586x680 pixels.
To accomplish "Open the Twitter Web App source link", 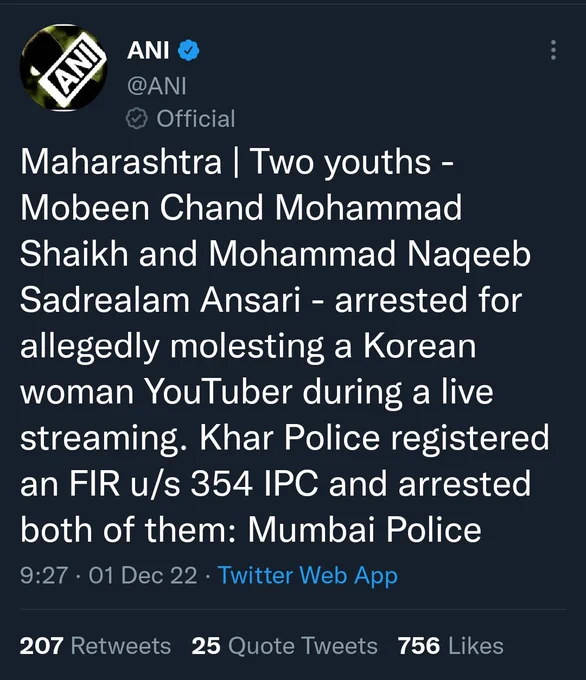I will pyautogui.click(x=308, y=576).
